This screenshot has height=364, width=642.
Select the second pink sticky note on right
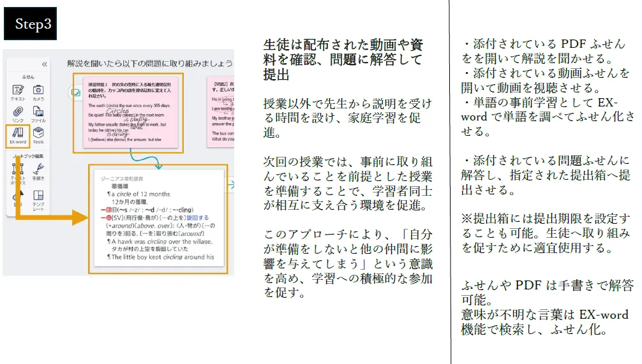click(220, 112)
